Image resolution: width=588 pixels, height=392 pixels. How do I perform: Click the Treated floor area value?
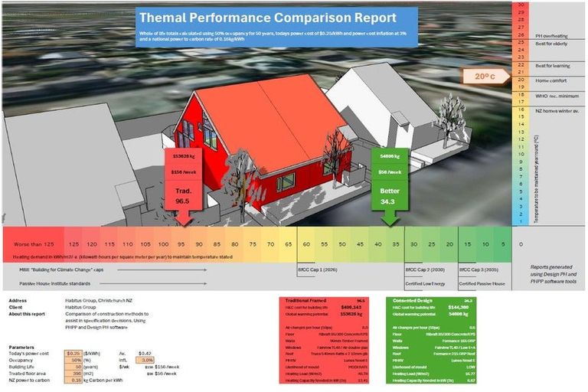pos(74,374)
